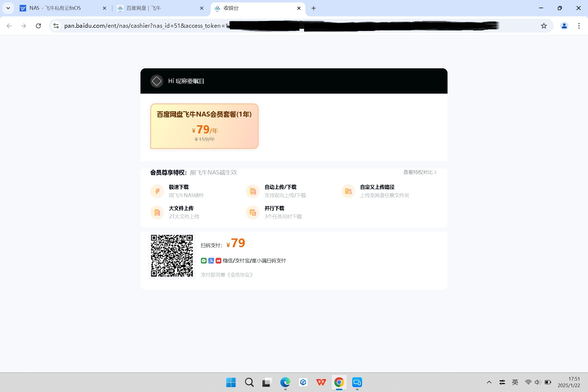Go back to previous page
Screen dimensions: 588x392
(9, 26)
